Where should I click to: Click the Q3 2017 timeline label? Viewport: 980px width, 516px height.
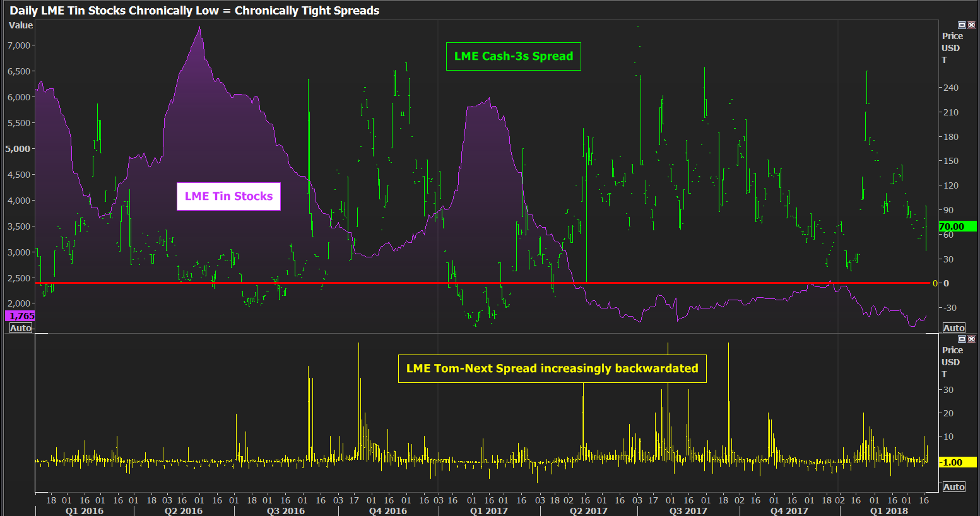(x=688, y=510)
